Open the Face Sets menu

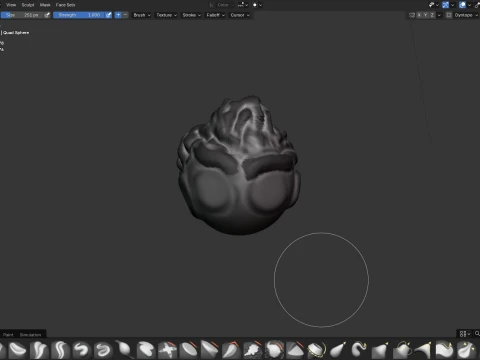click(x=65, y=5)
